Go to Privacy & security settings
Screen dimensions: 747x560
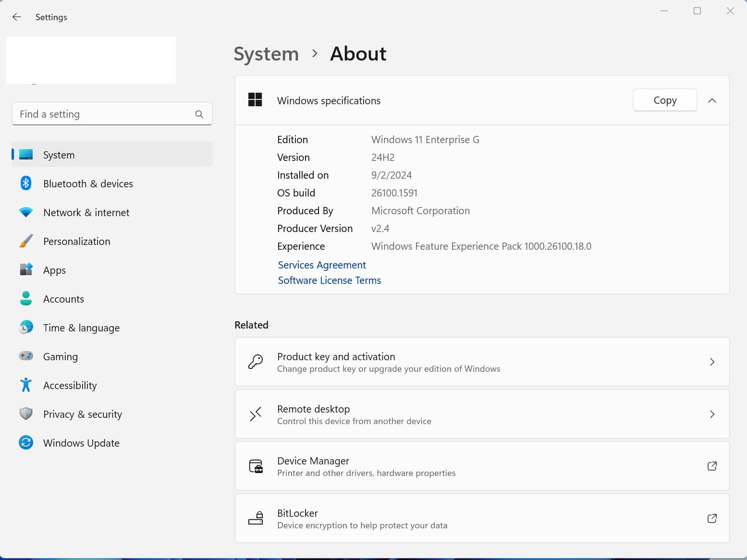point(112,414)
